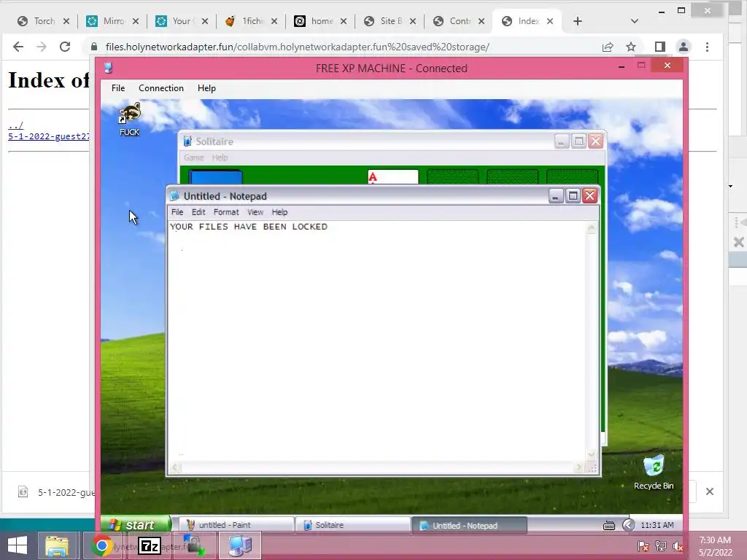The width and height of the screenshot is (747, 560).
Task: Open the Windows Start button
Action: pos(18,545)
